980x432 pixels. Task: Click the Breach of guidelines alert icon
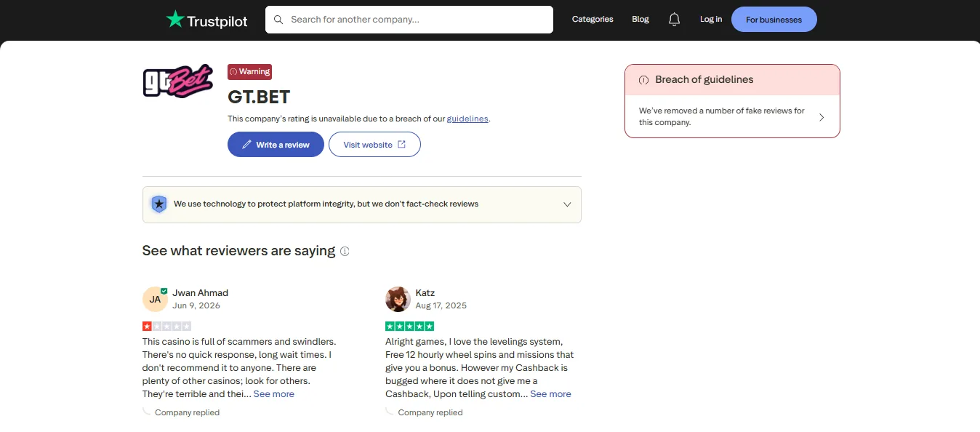pos(643,80)
